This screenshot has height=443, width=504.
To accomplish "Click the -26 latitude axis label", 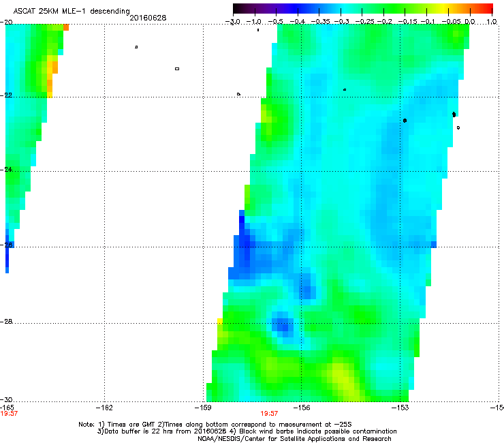I will click(x=6, y=245).
